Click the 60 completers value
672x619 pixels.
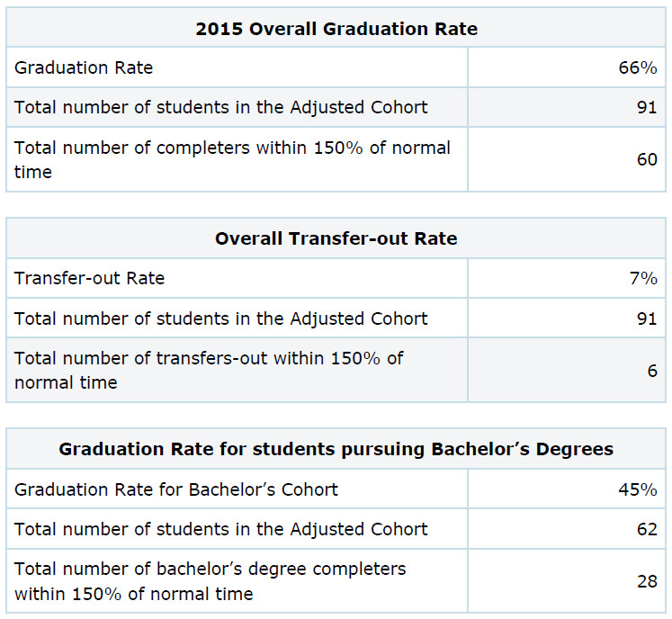point(647,159)
